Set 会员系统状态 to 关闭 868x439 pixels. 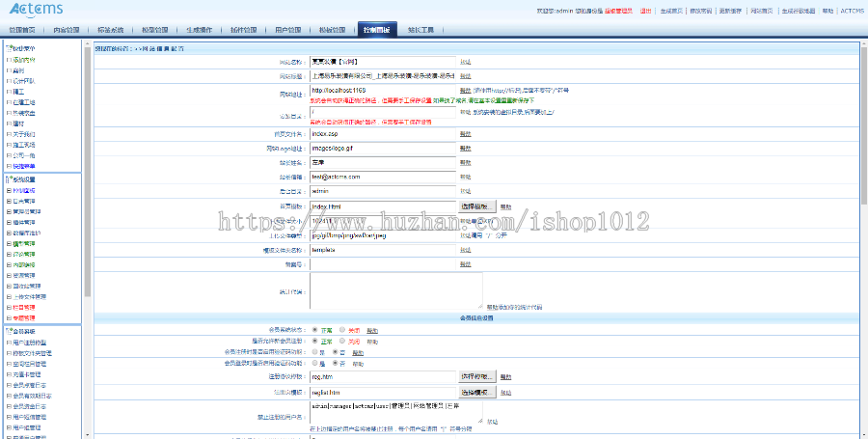coord(342,330)
